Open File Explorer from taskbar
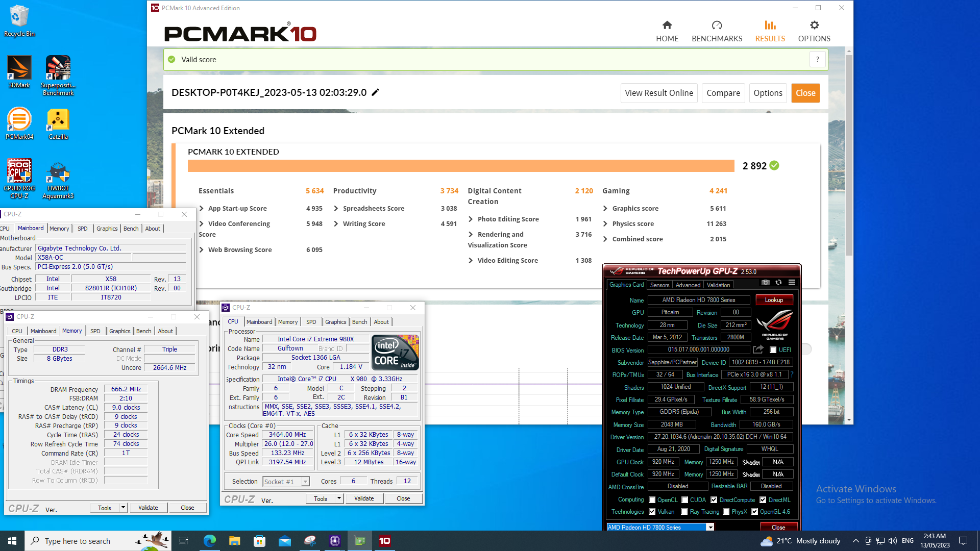This screenshot has height=551, width=980. (x=234, y=541)
